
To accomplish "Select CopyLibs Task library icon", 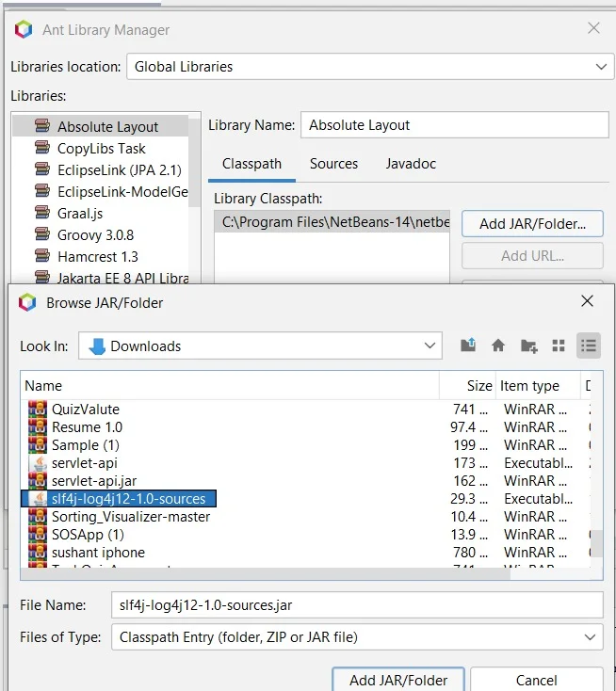I will (x=42, y=148).
